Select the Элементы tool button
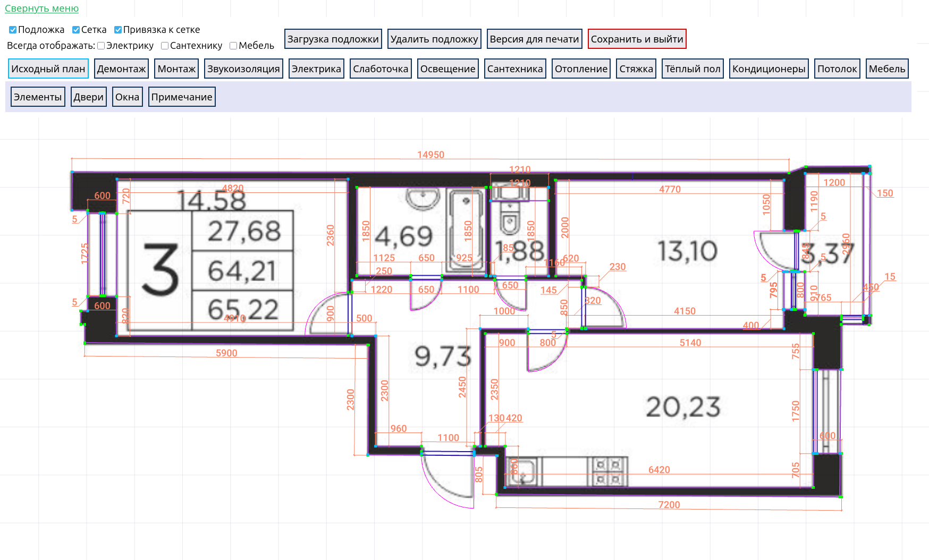The image size is (929, 560). pos(38,97)
